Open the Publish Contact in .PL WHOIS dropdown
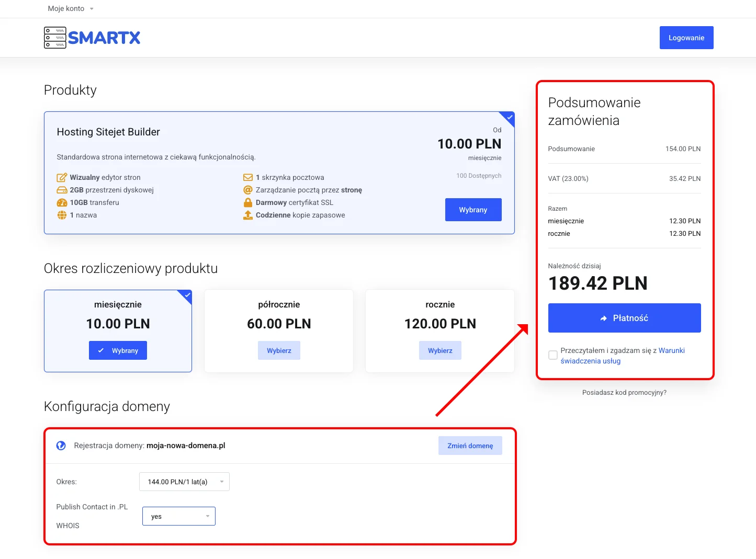Viewport: 756px width, 559px height. pyautogui.click(x=178, y=516)
